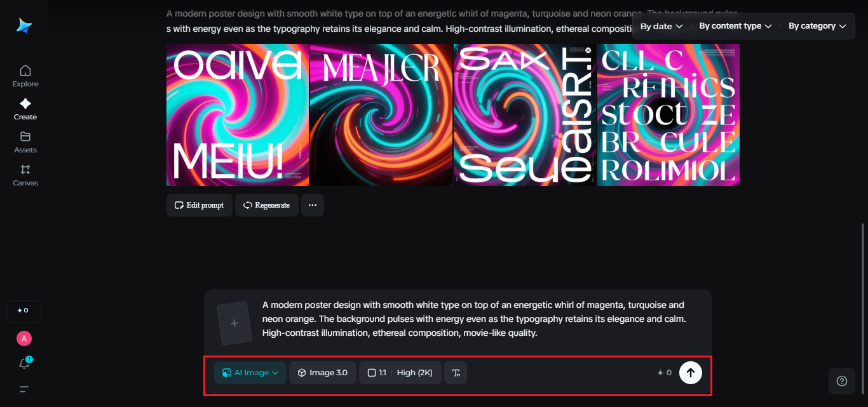Open the Explore page in the sidebar
The width and height of the screenshot is (868, 407).
click(x=25, y=76)
